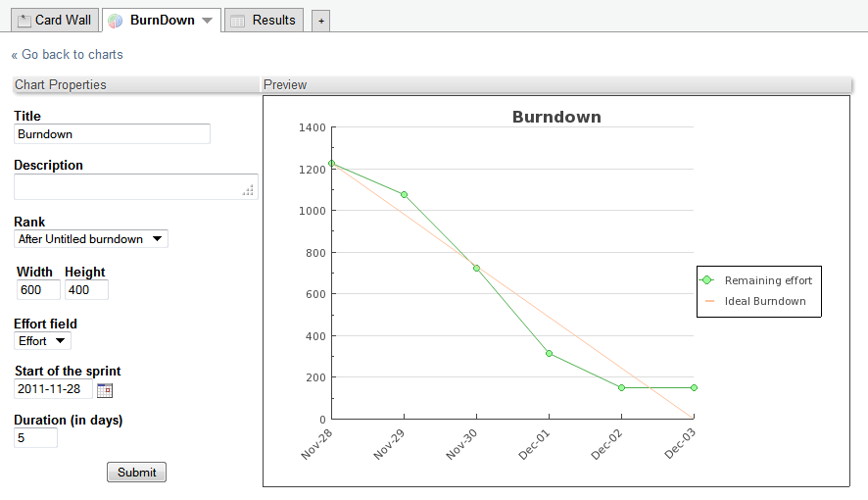Click the Dec-02 data point

tap(622, 387)
